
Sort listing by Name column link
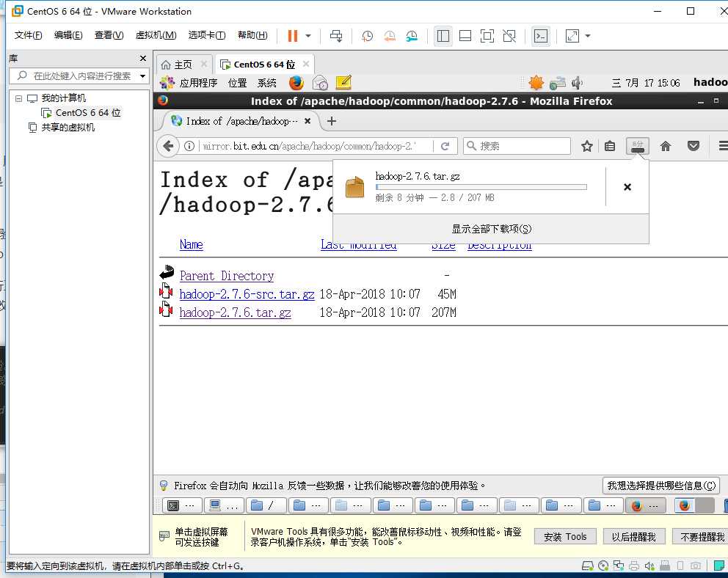tap(192, 244)
